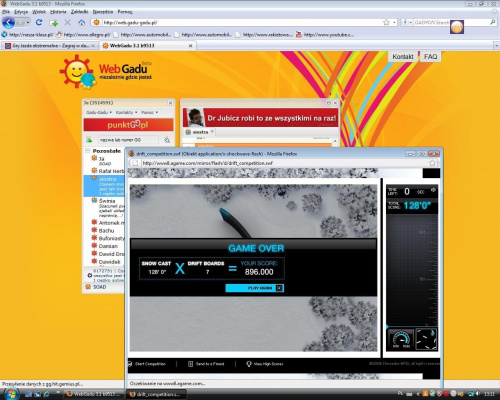Click the speedometer gauge in the game panel
This screenshot has height=400, width=500.
click(401, 339)
